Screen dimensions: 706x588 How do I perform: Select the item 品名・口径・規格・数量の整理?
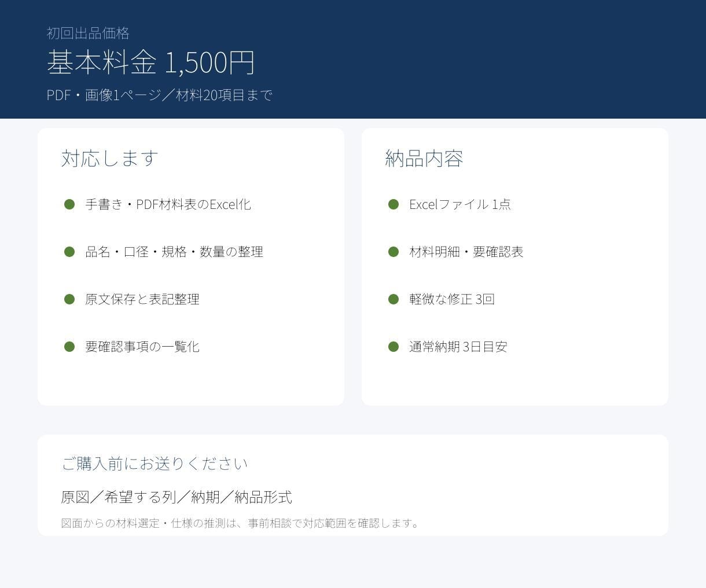coord(174,252)
